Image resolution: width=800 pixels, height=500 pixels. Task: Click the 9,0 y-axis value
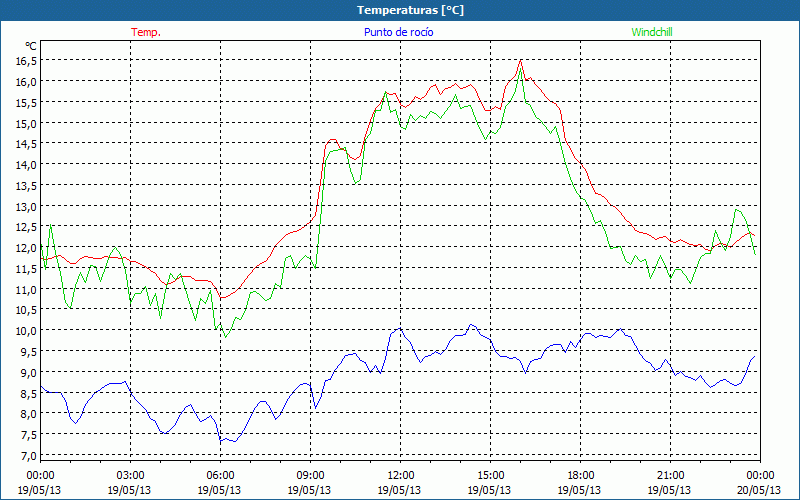point(28,372)
